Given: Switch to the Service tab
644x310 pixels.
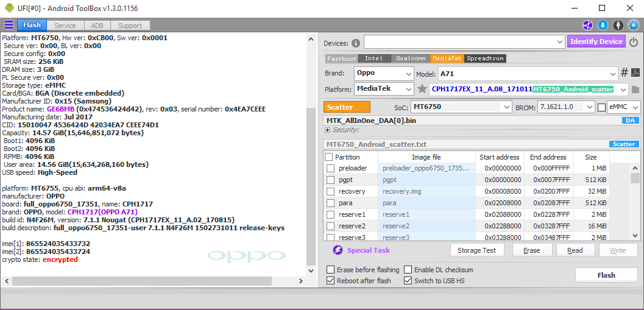Looking at the screenshot, I should click(x=65, y=26).
